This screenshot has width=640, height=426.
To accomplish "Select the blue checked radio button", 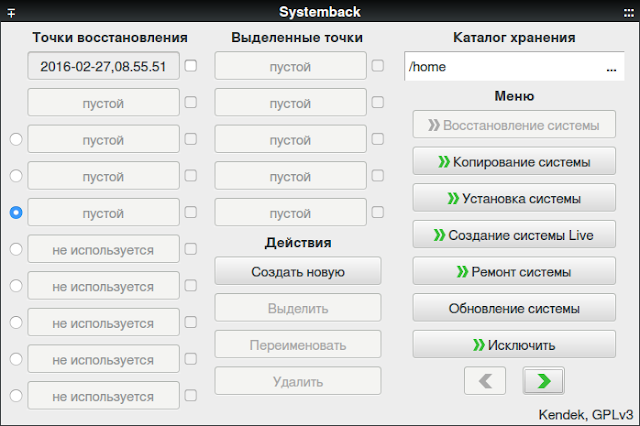I will tap(16, 213).
